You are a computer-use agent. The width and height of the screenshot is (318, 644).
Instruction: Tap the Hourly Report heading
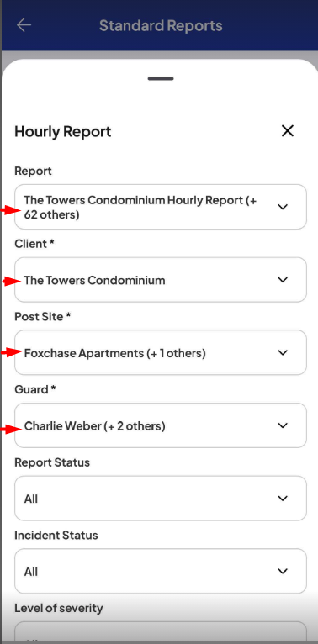[x=63, y=132]
